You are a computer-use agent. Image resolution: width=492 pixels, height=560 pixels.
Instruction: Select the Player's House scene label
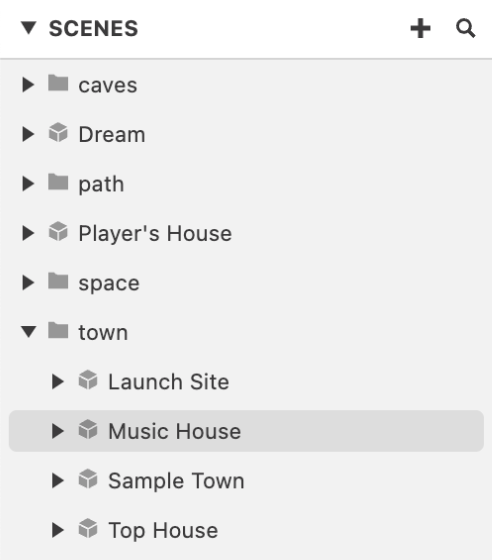155,234
